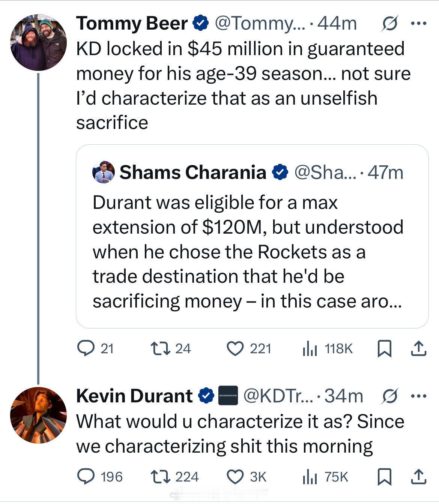The width and height of the screenshot is (439, 504).
Task: Open more options on Tommy Beer's tweet
Action: pos(418,24)
